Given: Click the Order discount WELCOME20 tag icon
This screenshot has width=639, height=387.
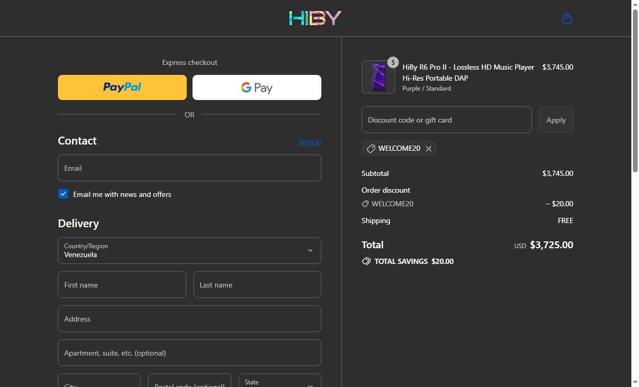Looking at the screenshot, I should [x=365, y=204].
